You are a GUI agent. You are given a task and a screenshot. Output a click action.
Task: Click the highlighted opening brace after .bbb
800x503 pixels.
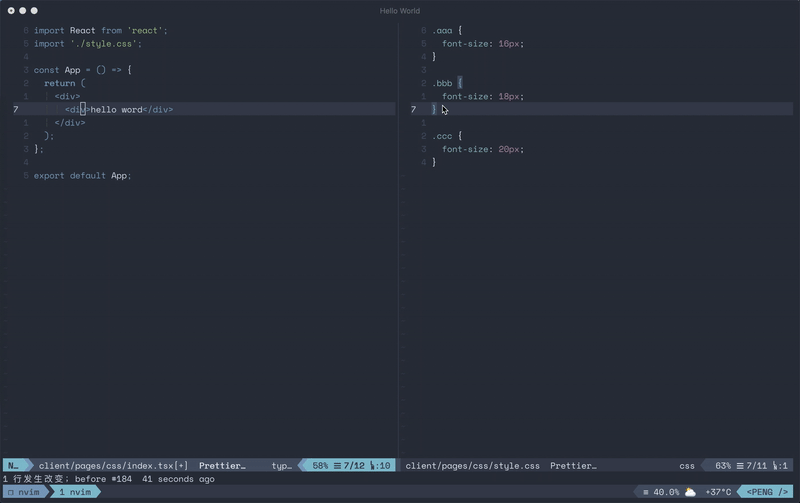pyautogui.click(x=460, y=83)
